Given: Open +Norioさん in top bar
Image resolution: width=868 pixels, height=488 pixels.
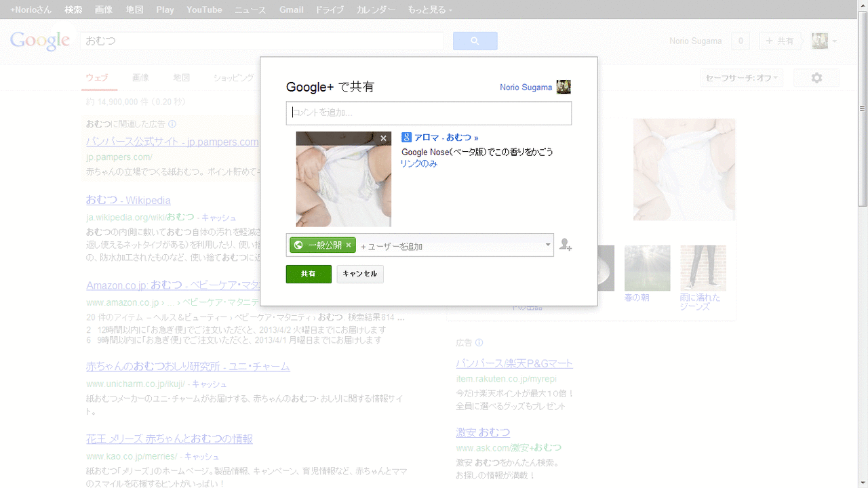Looking at the screenshot, I should (x=32, y=9).
